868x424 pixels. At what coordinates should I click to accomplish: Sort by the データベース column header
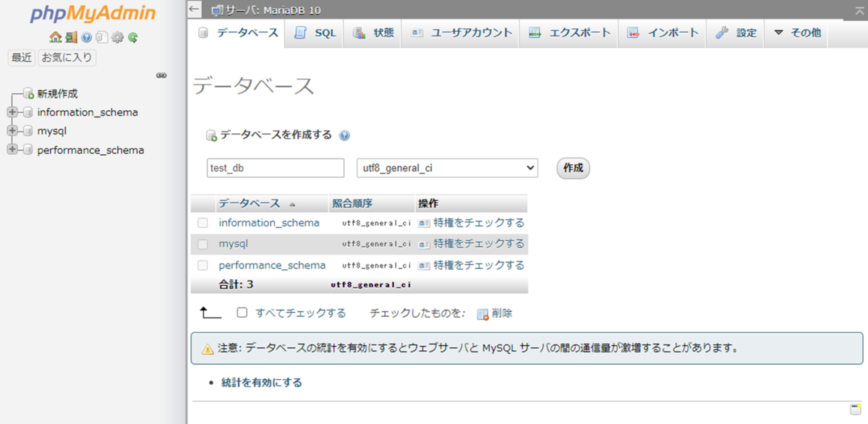coord(249,203)
